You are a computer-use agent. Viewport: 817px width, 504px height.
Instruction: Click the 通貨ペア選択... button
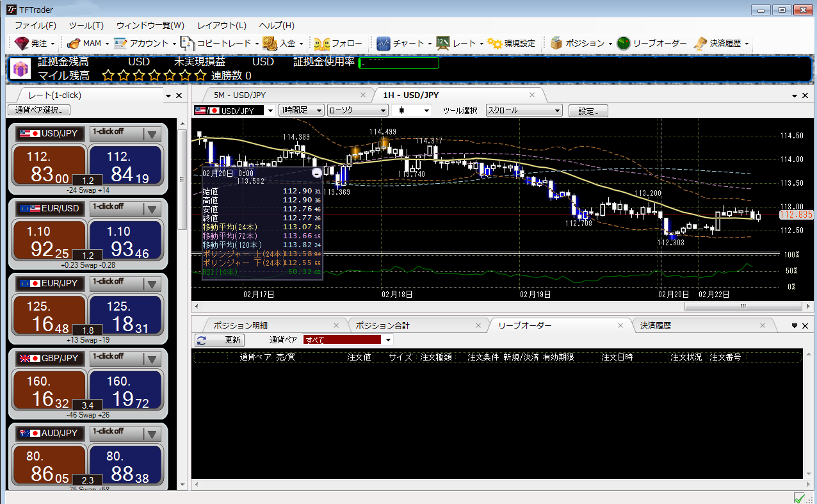[39, 110]
